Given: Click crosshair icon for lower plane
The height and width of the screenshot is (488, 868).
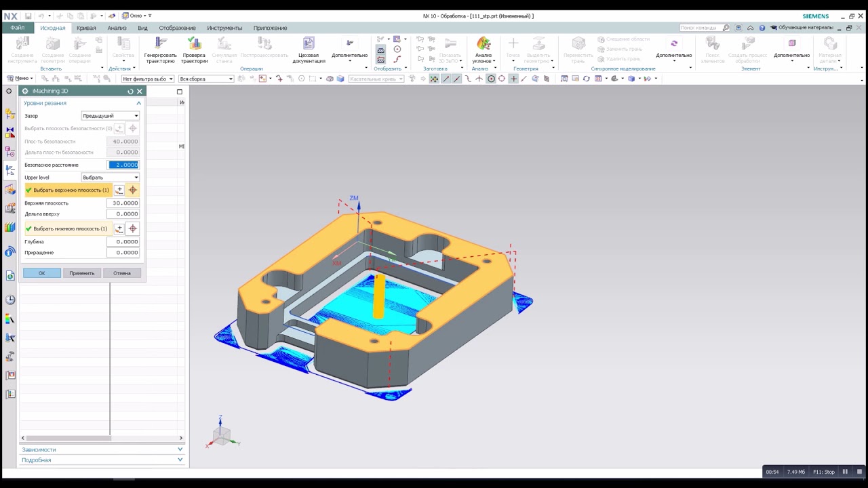Looking at the screenshot, I should [x=133, y=229].
